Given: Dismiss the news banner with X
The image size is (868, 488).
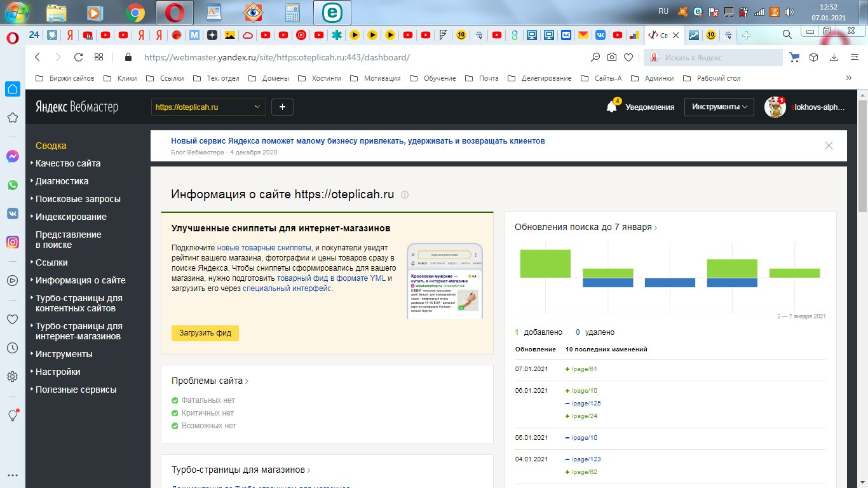Looking at the screenshot, I should pos(829,146).
